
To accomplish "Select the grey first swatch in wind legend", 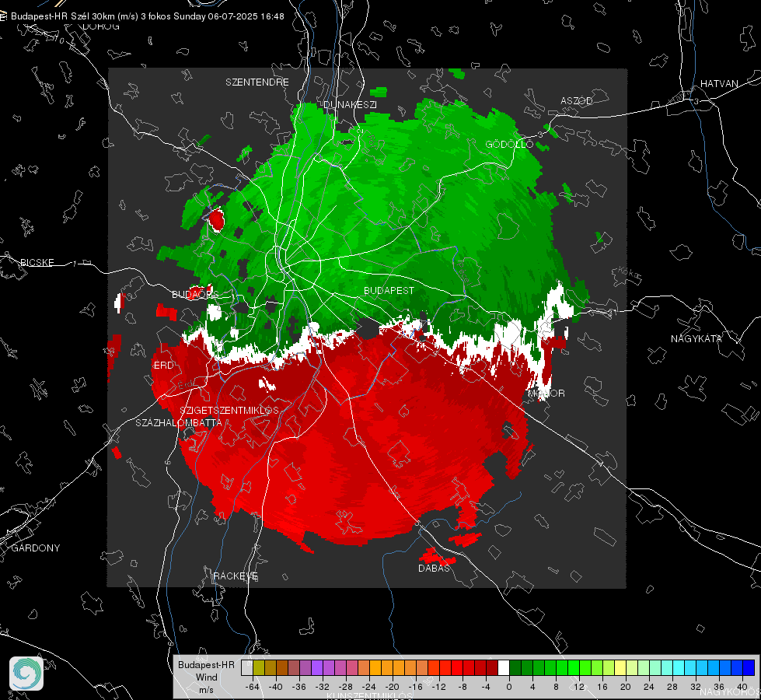I will pos(247,667).
